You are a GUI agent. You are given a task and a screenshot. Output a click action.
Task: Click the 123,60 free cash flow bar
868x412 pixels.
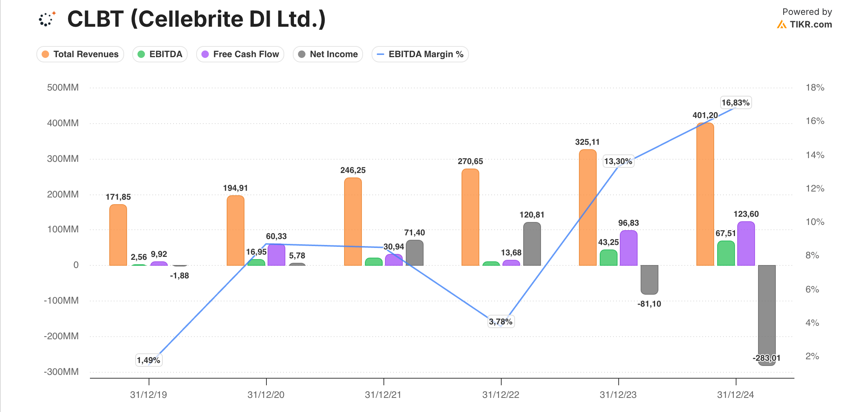click(x=746, y=243)
